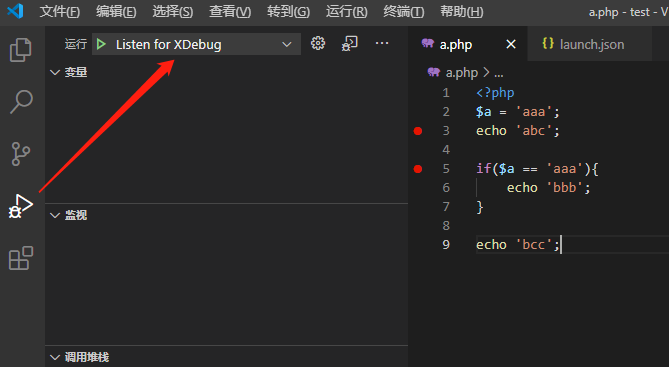The image size is (669, 367).
Task: Click the <?php opening tag
Action: [x=495, y=93]
